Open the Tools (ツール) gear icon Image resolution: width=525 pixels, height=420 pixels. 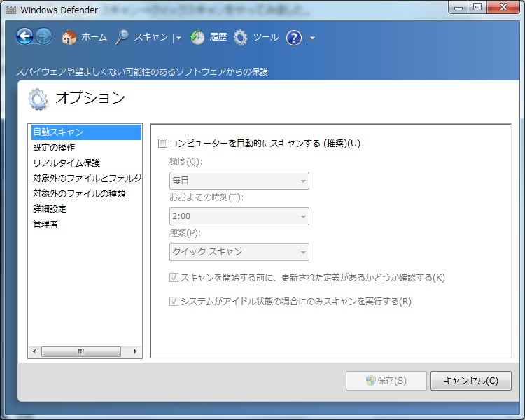click(x=241, y=38)
